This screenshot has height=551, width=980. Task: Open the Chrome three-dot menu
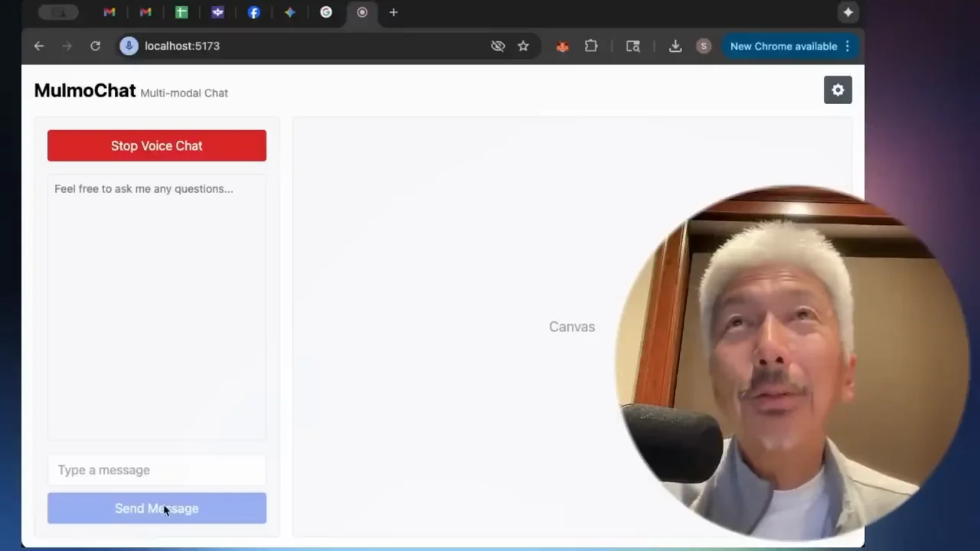848,46
